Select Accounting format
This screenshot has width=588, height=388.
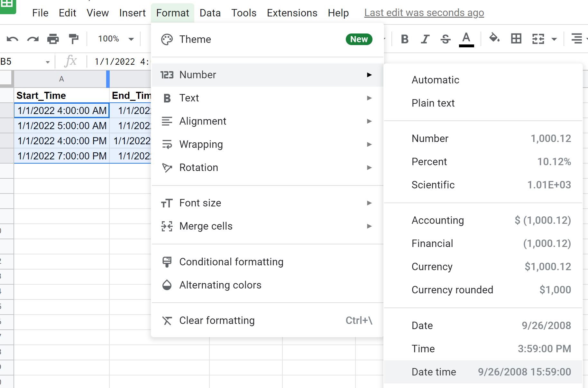[483, 220]
